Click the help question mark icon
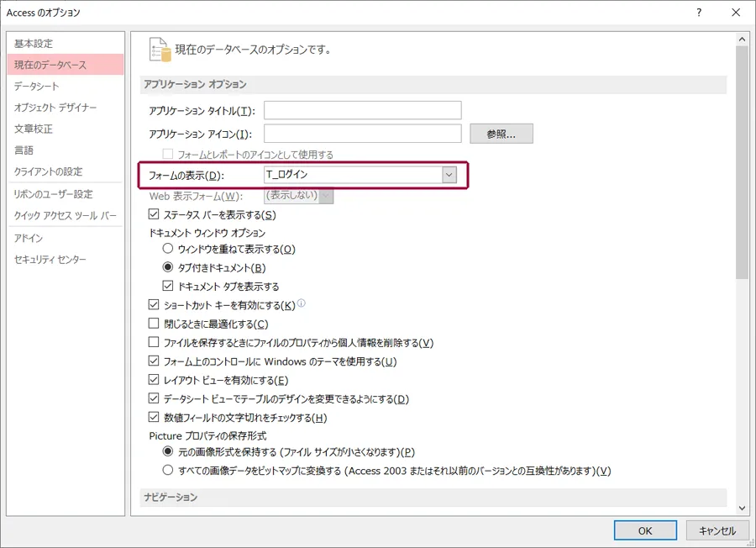This screenshot has width=756, height=548. [x=698, y=13]
